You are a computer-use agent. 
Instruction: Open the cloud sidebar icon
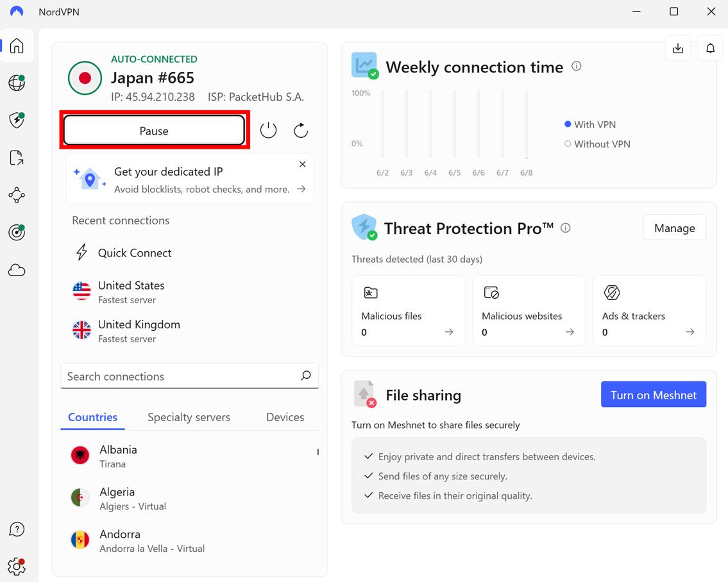[x=17, y=270]
